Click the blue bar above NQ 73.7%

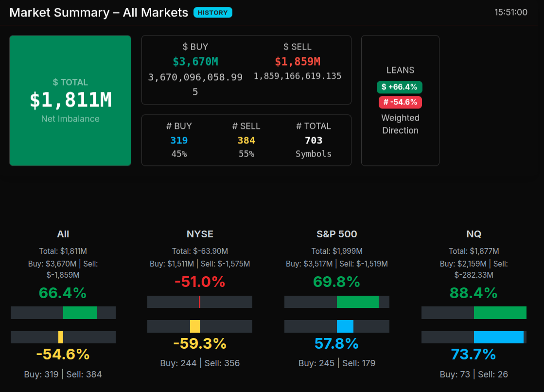pyautogui.click(x=498, y=338)
